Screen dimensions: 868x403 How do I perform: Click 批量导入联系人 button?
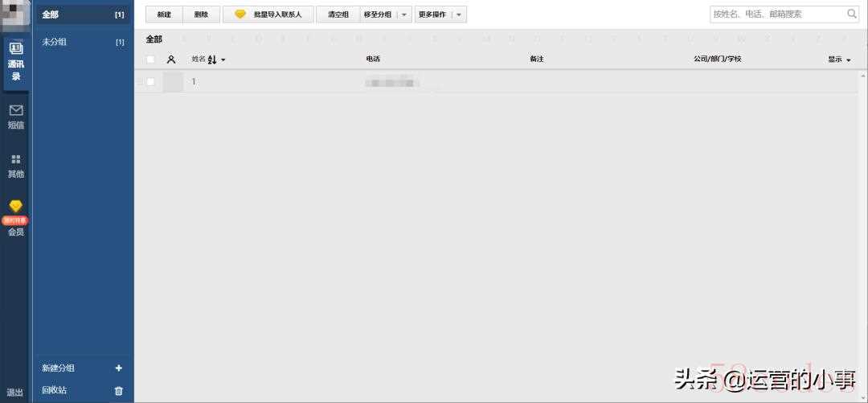268,15
